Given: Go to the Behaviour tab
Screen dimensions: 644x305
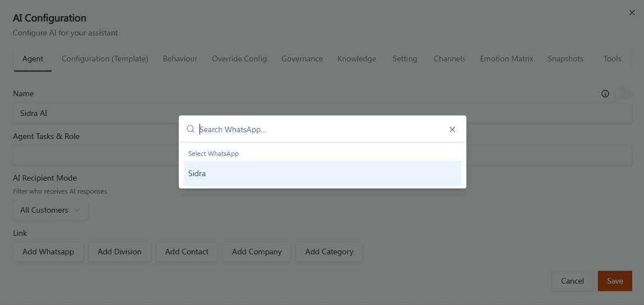Looking at the screenshot, I should click(x=180, y=59).
